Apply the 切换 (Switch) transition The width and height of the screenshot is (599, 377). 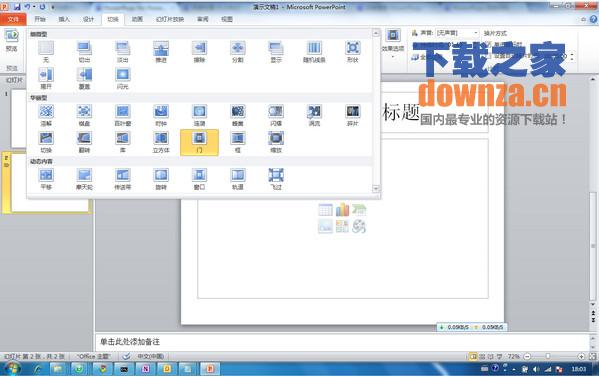point(46,142)
